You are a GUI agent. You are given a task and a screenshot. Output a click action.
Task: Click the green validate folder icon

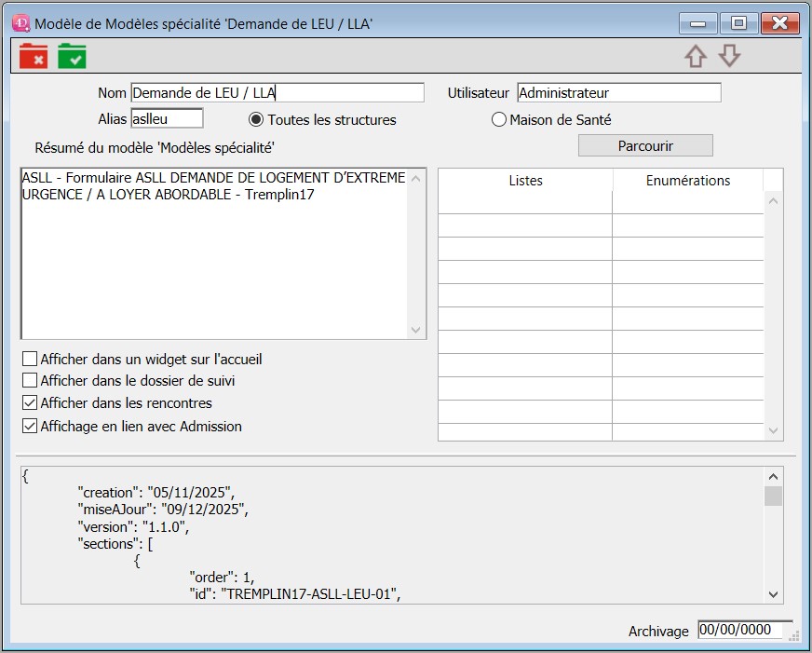click(72, 56)
